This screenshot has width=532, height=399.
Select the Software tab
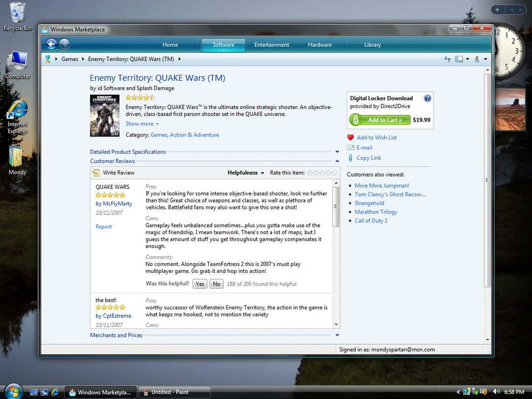click(x=223, y=45)
